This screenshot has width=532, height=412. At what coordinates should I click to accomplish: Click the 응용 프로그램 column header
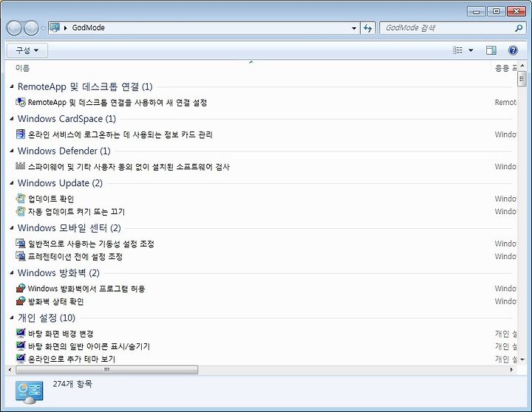pos(505,68)
